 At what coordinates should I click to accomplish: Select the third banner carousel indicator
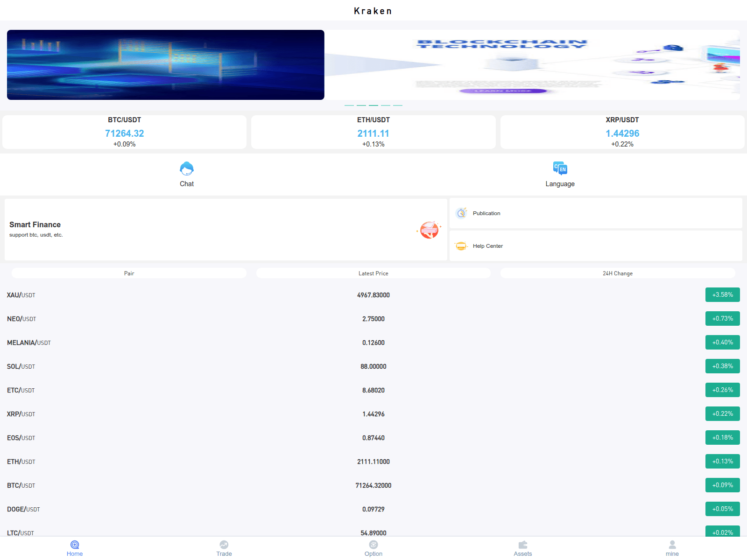(x=373, y=105)
